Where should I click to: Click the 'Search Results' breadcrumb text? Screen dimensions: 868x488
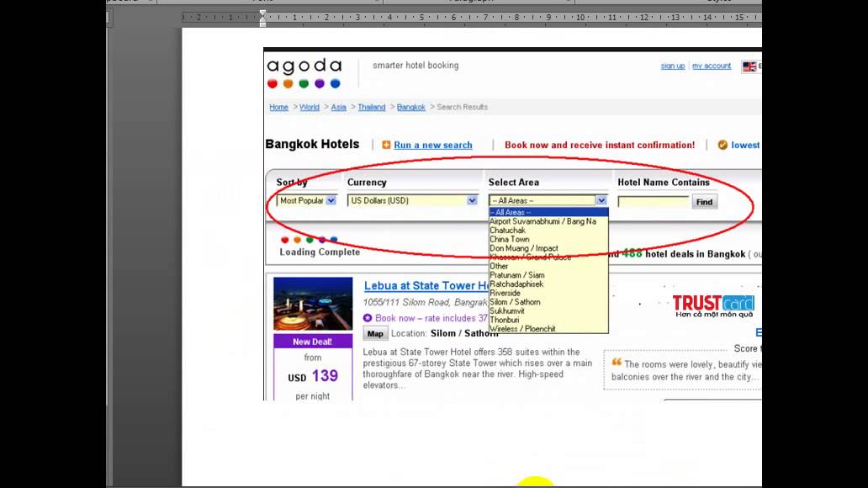coord(463,107)
